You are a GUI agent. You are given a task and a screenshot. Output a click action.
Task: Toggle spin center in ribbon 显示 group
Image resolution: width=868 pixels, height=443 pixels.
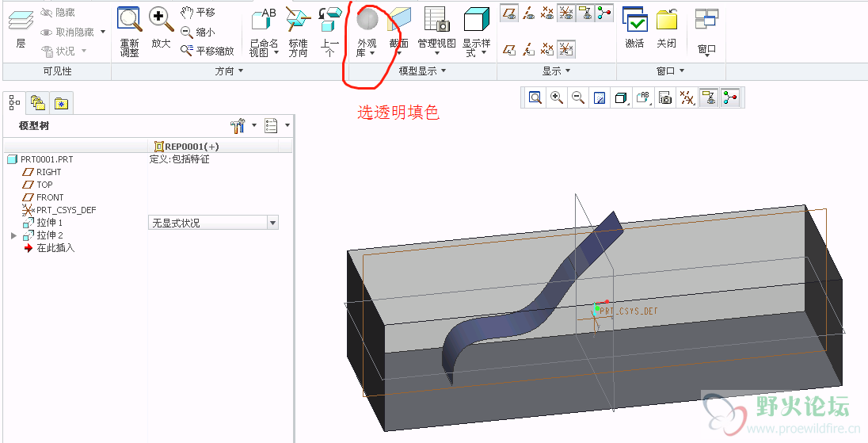[604, 13]
